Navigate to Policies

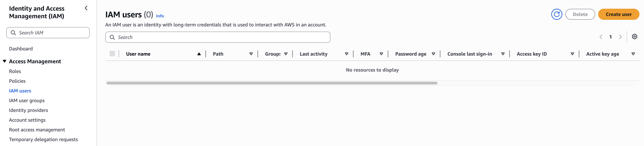pyautogui.click(x=17, y=81)
